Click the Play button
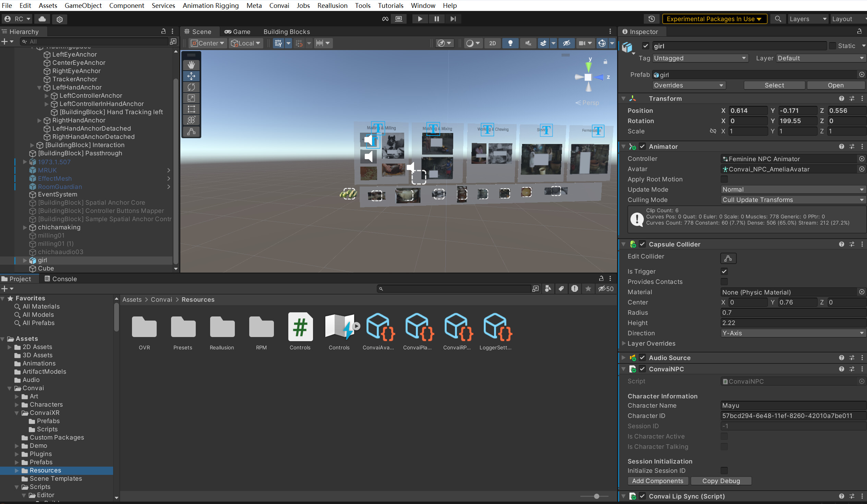The width and height of the screenshot is (867, 504). 420,19
